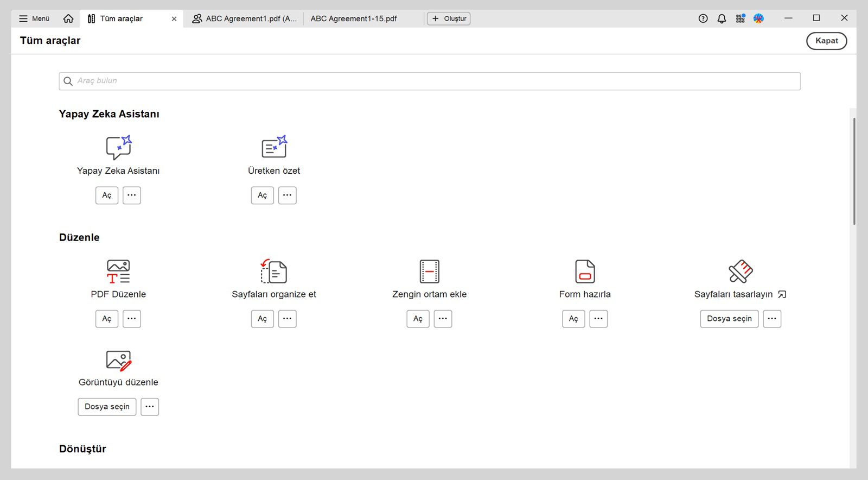Screen dimensions: 868x480
Task: Open the Help question mark icon
Action: [x=703, y=18]
